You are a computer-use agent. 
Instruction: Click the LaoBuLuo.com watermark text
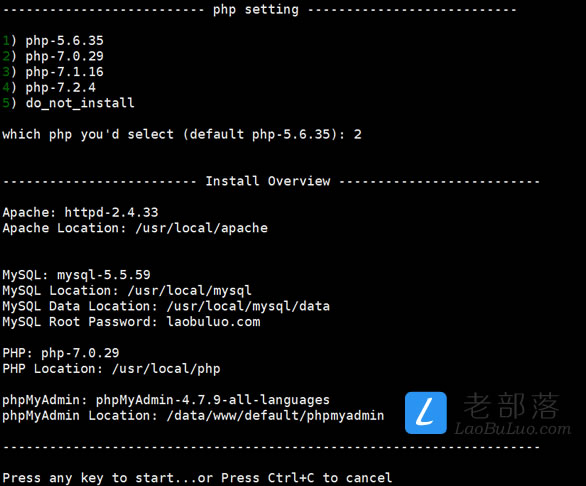(513, 428)
